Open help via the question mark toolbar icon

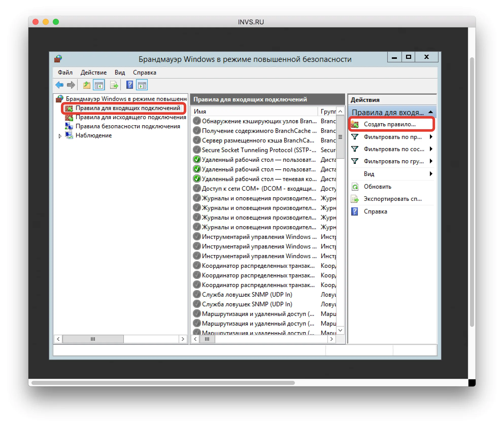coord(129,85)
